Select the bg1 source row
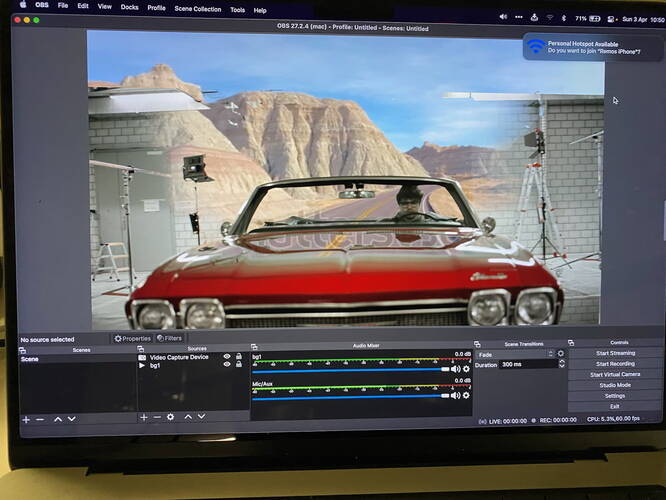The width and height of the screenshot is (666, 500). click(192, 365)
